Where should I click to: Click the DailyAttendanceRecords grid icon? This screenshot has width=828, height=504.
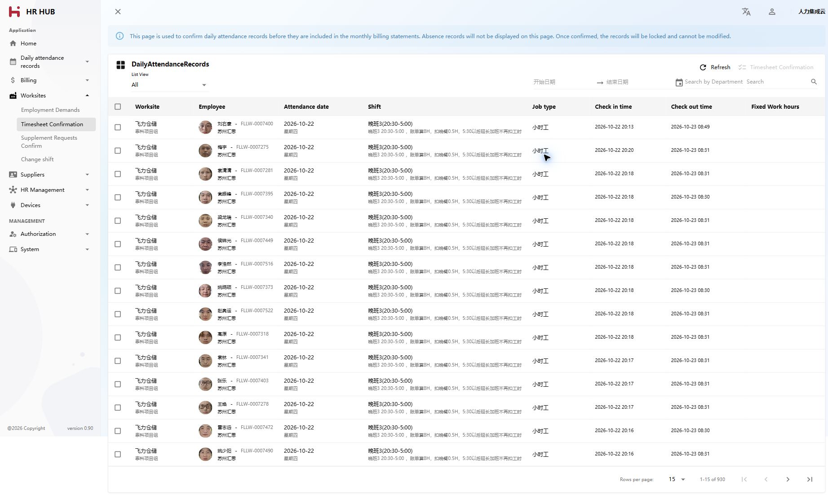(x=120, y=65)
